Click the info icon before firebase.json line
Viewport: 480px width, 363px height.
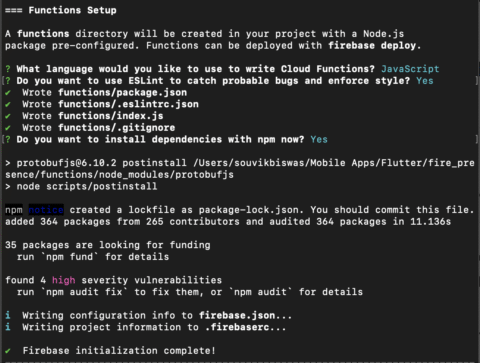(8, 315)
